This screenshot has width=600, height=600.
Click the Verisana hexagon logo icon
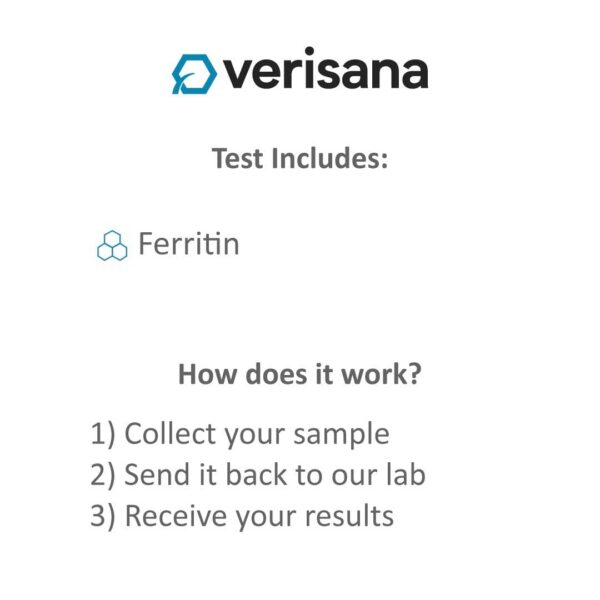pyautogui.click(x=193, y=72)
